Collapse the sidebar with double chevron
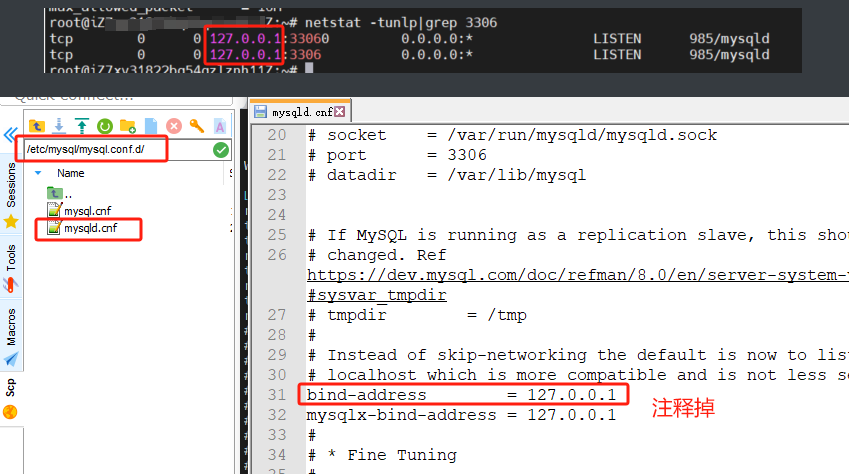 pos(10,134)
